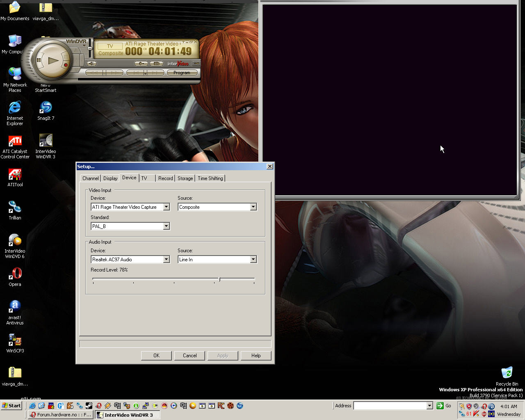Screen dimensions: 525x420
Task: Start recording with the red record button
Action: (66, 65)
